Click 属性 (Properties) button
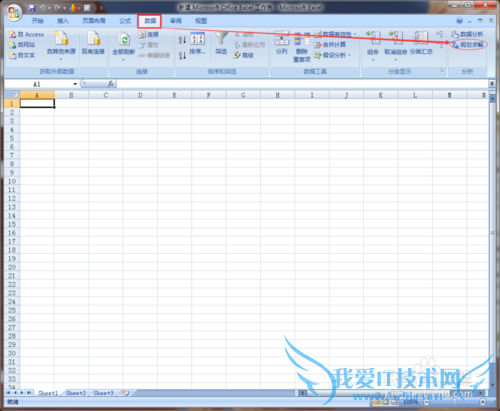Viewport: 500px width, 411px height. (149, 45)
